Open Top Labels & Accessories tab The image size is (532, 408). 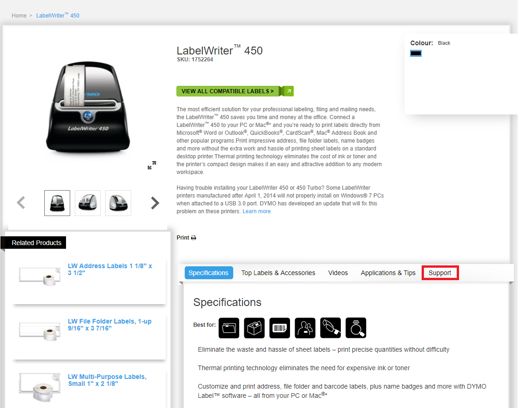[278, 273]
